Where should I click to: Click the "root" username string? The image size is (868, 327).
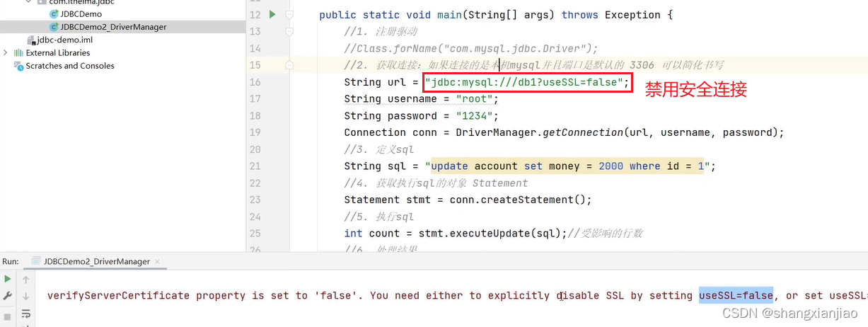pos(474,99)
